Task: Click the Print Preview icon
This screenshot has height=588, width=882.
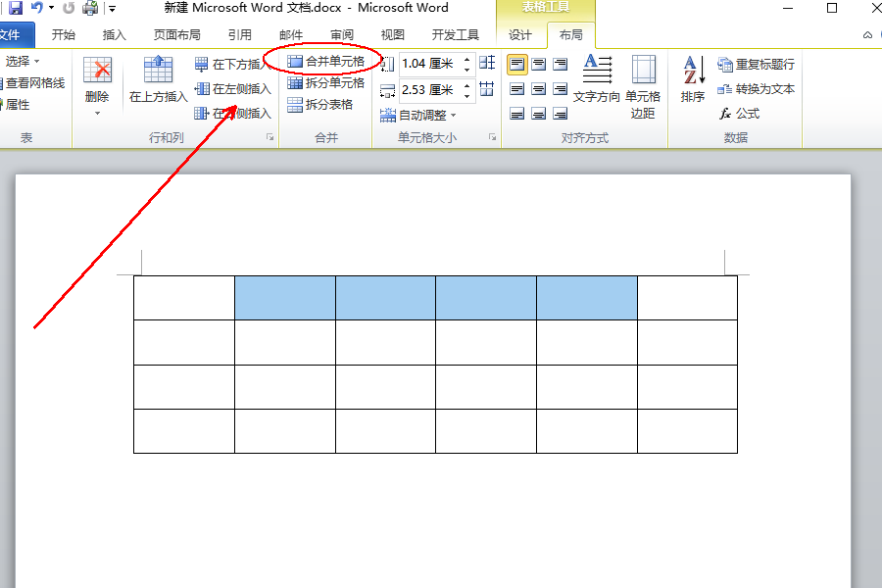Action: tap(90, 8)
